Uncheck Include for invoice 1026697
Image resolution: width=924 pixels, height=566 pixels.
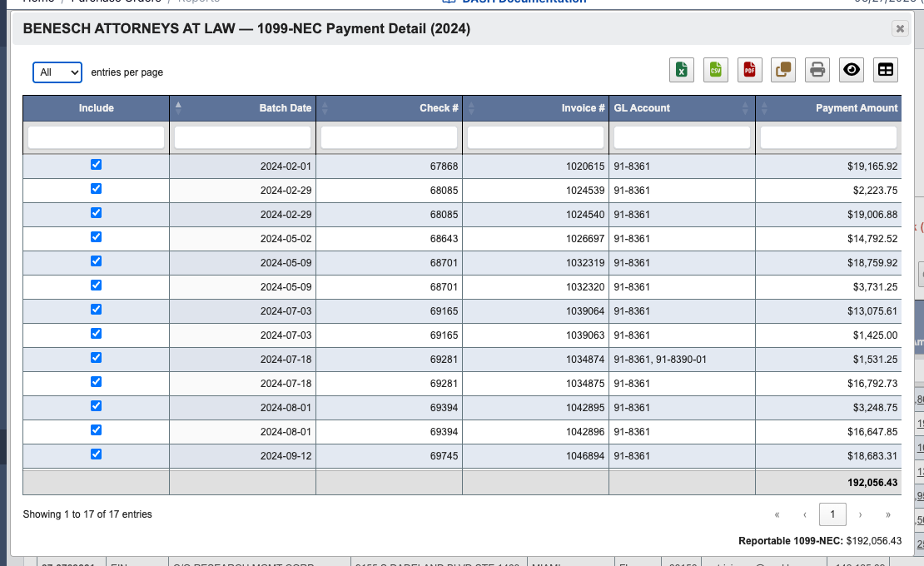(96, 236)
